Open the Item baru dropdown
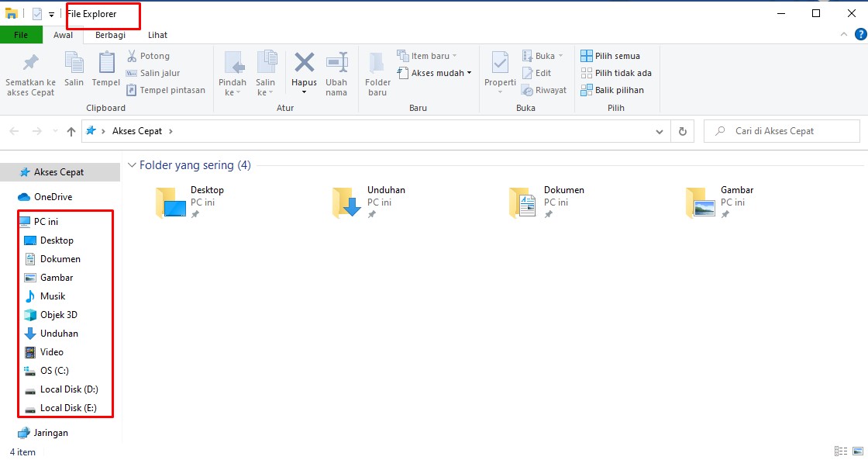 click(427, 56)
